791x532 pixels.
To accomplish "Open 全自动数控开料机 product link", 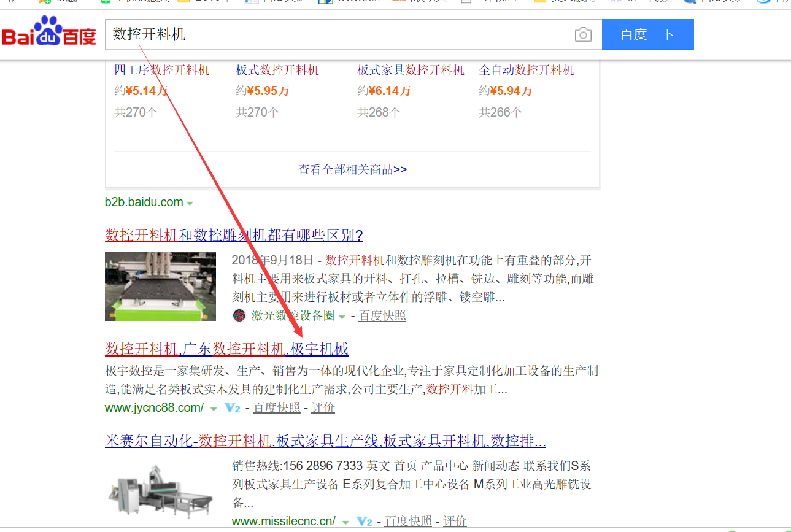I will coord(527,70).
